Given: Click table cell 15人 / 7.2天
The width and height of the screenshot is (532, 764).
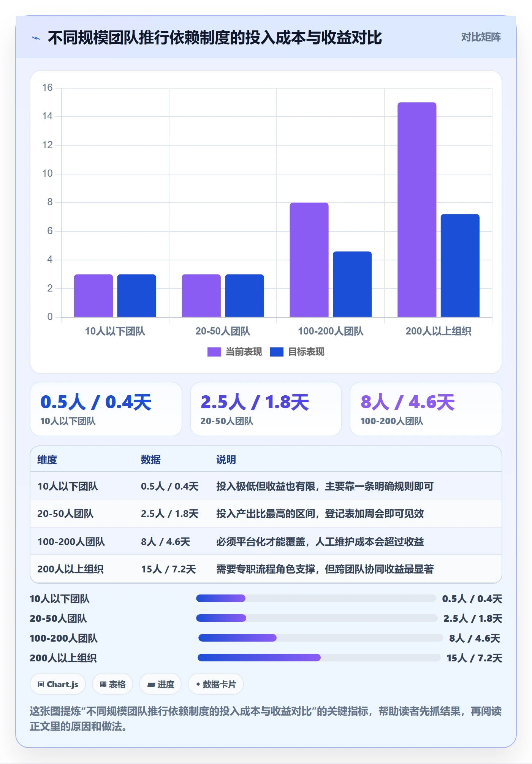Looking at the screenshot, I should click(x=168, y=569).
